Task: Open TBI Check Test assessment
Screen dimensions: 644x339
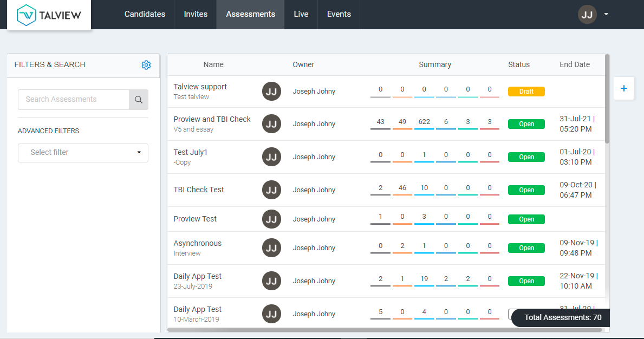Action: point(199,190)
